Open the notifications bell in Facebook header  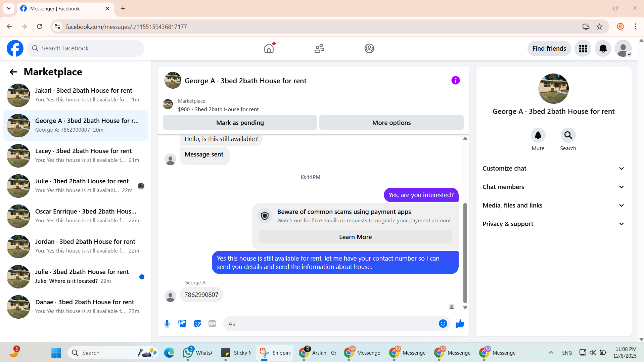pos(603,49)
